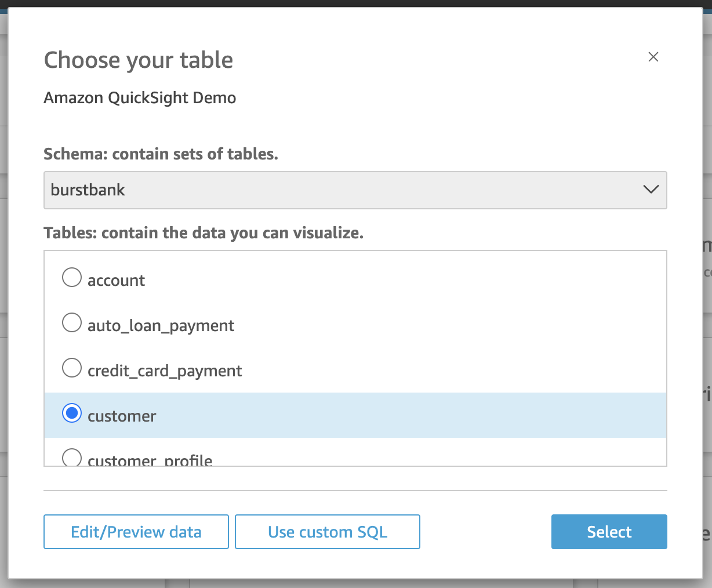Select the customer_profile radio button
The height and width of the screenshot is (588, 712).
click(x=72, y=458)
